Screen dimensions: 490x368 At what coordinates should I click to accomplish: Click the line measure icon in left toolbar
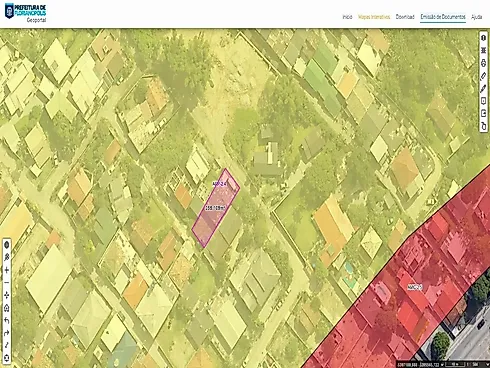coord(6,346)
